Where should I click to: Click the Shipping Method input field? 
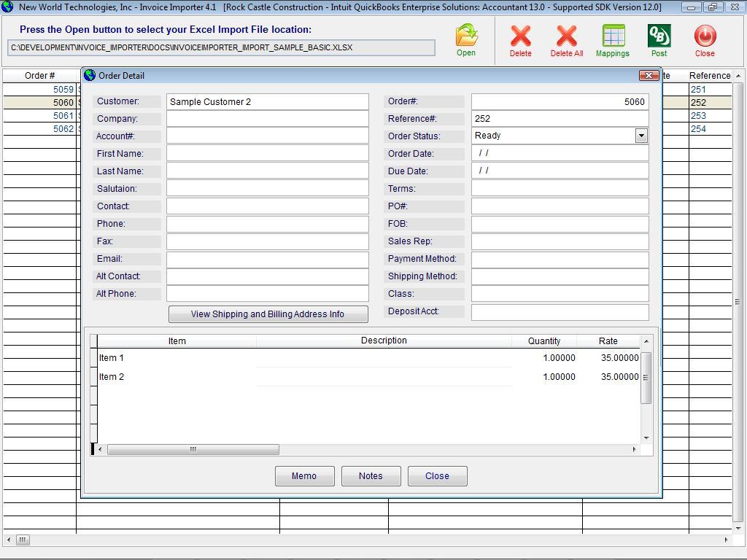pos(560,276)
